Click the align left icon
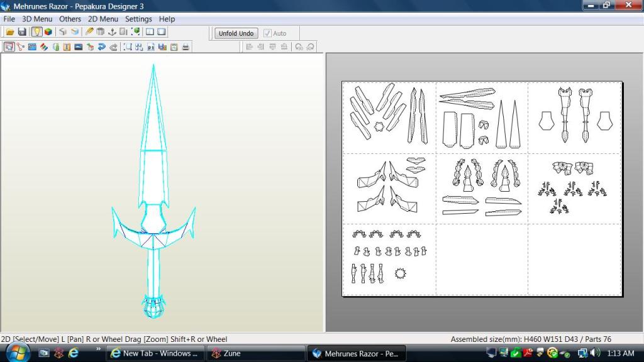This screenshot has height=362, width=644. (x=249, y=47)
